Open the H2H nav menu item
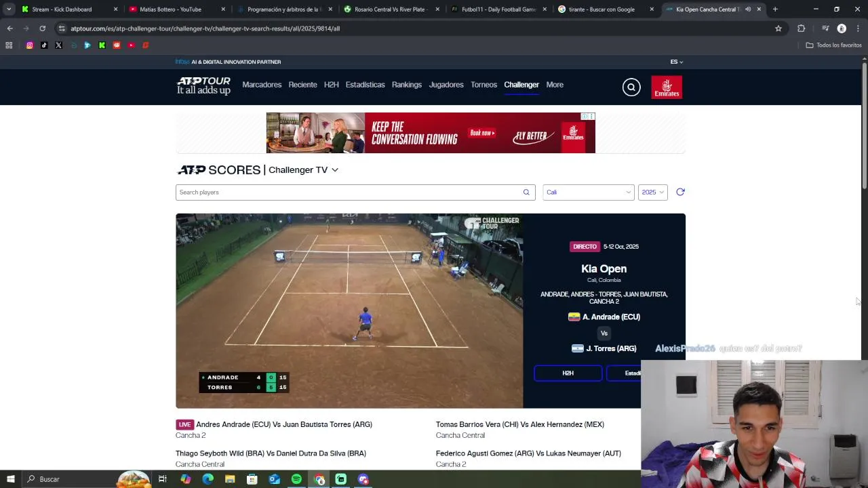The height and width of the screenshot is (488, 868). coord(331,85)
